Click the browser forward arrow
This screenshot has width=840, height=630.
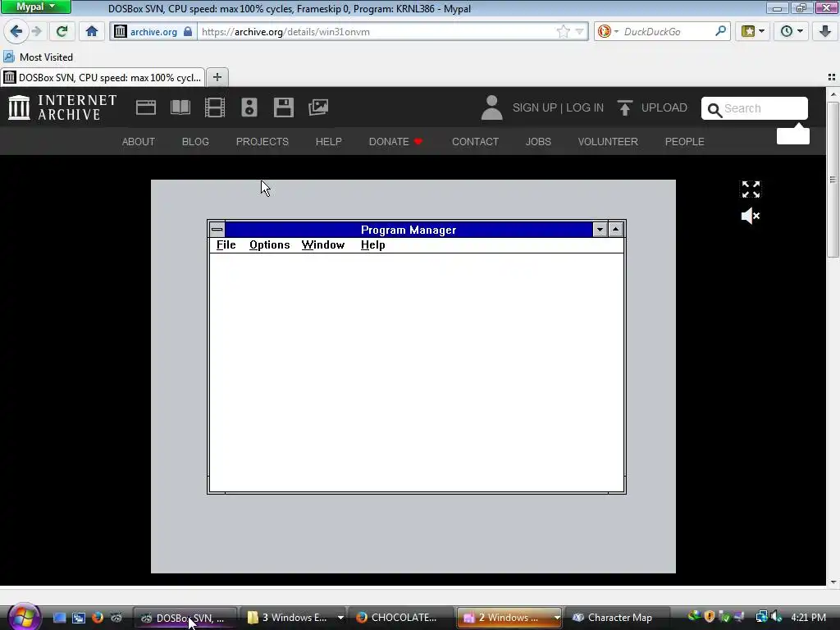pyautogui.click(x=36, y=31)
